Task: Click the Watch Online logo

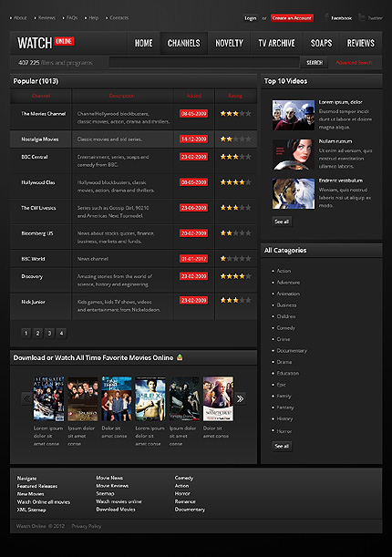Action: click(46, 43)
